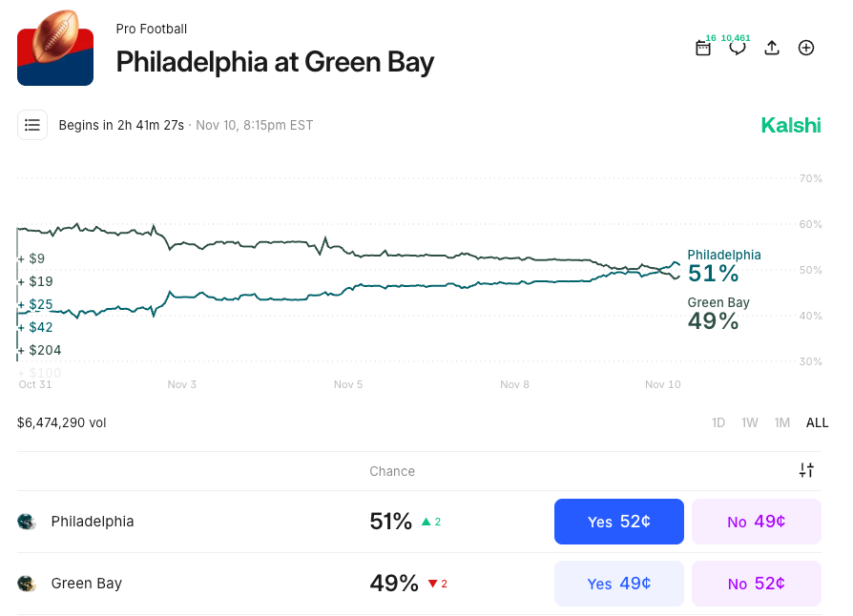This screenshot has height=616, width=853.
Task: Switch chart range to 1M
Action: (x=782, y=422)
